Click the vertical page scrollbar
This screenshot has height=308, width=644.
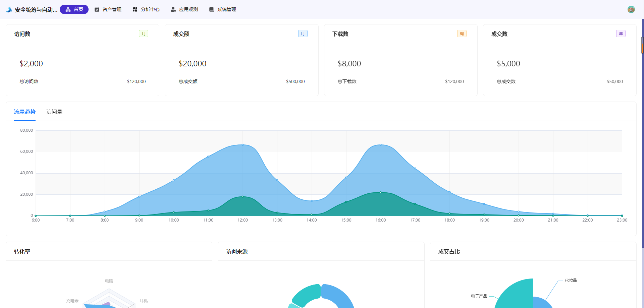coord(642,134)
